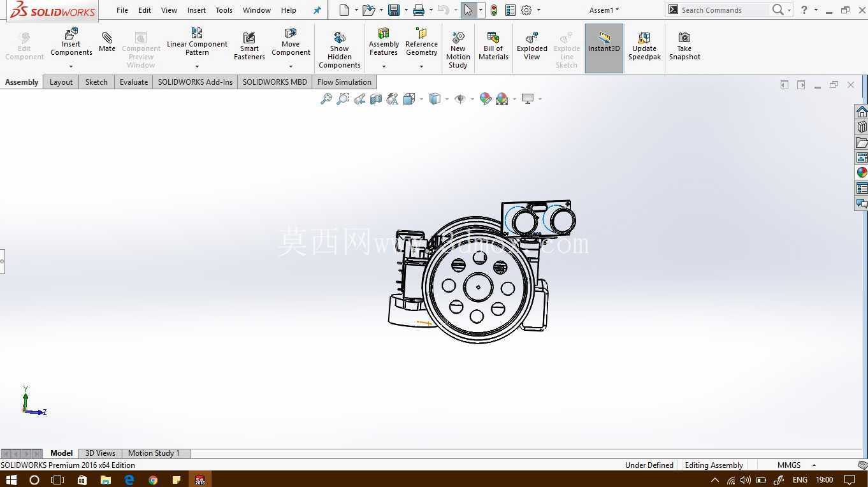
Task: Open Smart Fasteners tool
Action: pos(249,46)
